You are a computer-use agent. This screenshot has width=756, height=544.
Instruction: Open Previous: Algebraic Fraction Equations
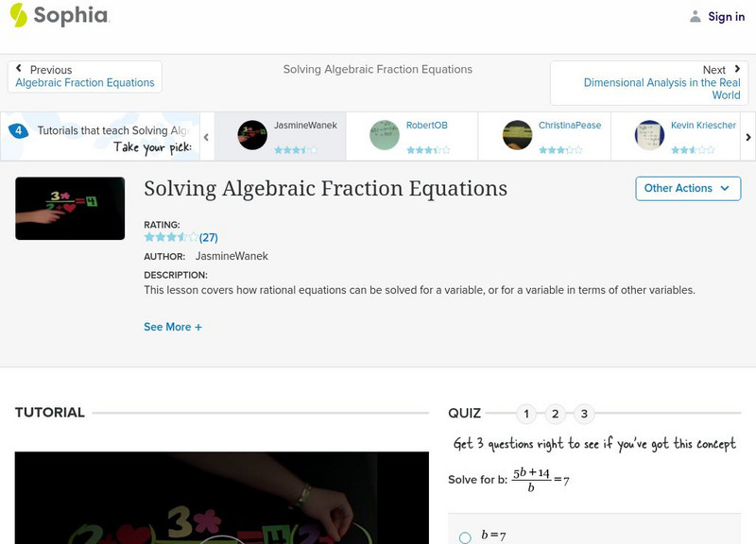coord(85,76)
